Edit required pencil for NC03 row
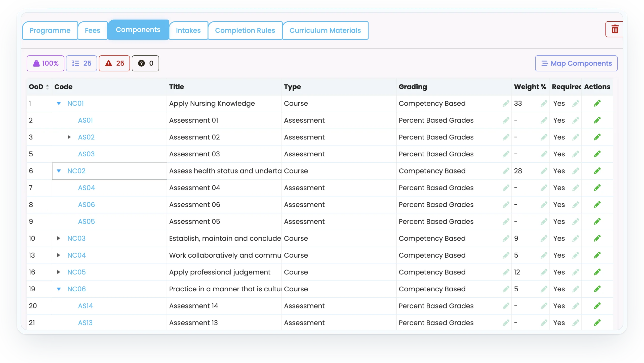The width and height of the screenshot is (644, 363). [576, 238]
